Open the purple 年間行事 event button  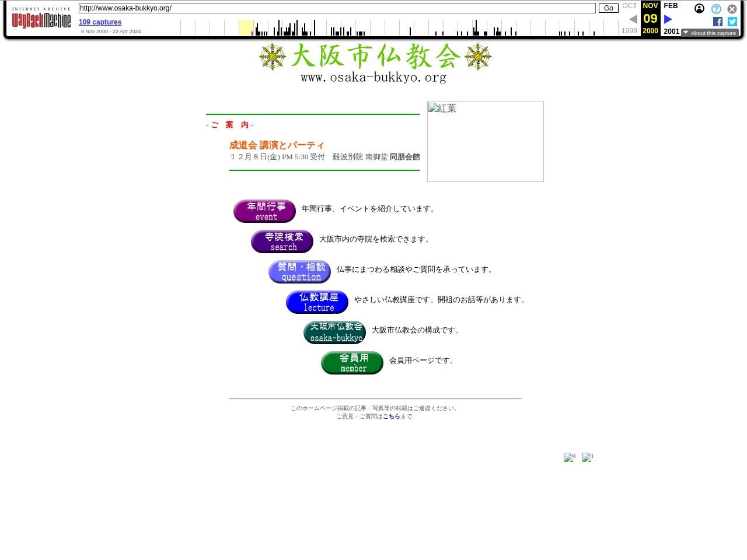click(x=265, y=211)
